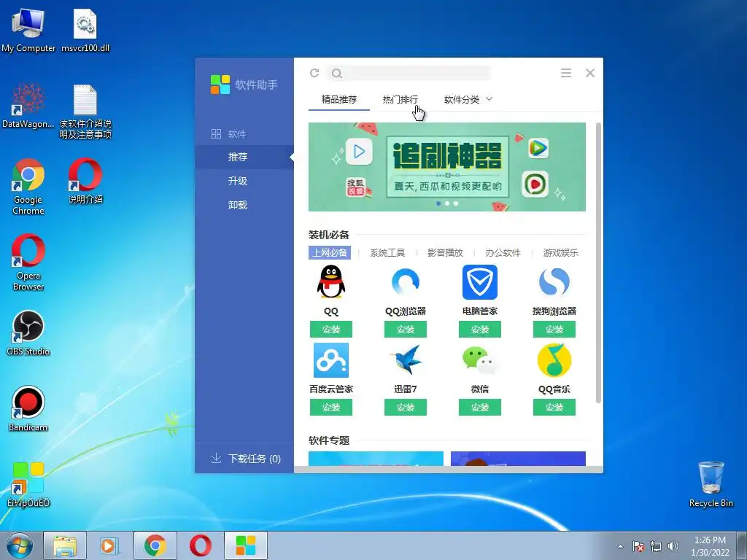Click the download arrow icon near 下载任务
Image resolution: width=747 pixels, height=560 pixels.
pos(216,458)
